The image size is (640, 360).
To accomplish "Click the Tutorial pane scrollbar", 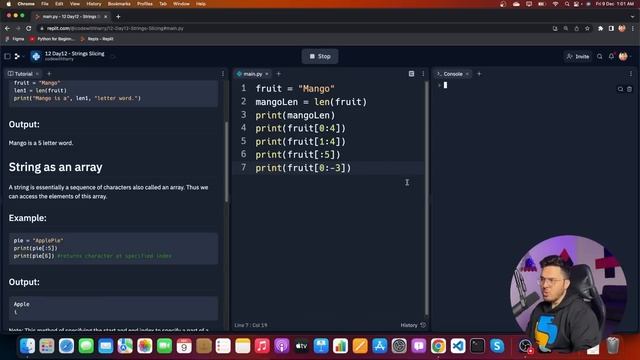I will tap(227, 162).
